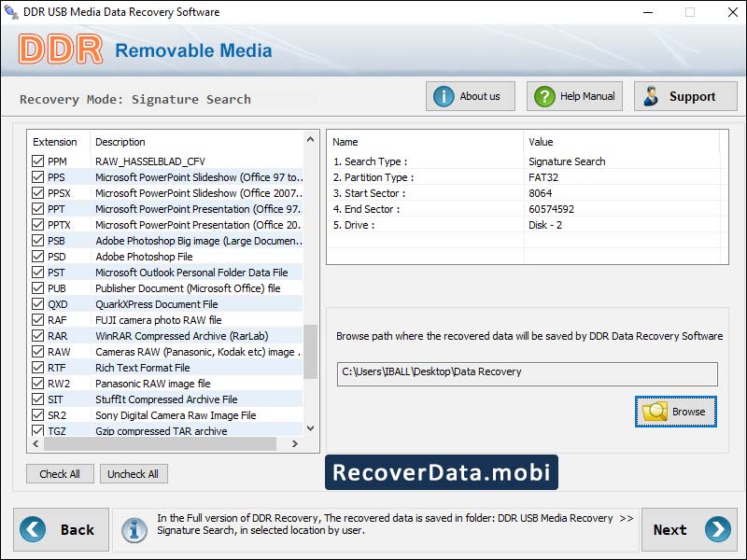
Task: Click the Drive value "Disk - 2"
Action: pyautogui.click(x=545, y=225)
